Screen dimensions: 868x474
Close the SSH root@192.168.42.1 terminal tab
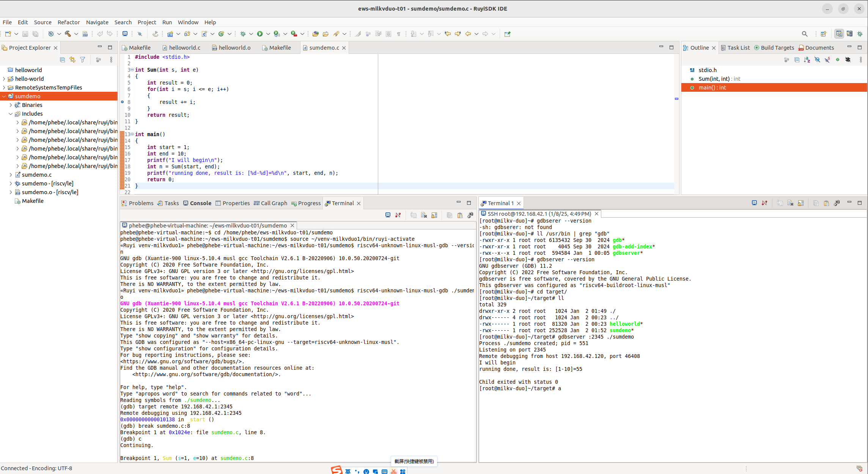point(596,213)
